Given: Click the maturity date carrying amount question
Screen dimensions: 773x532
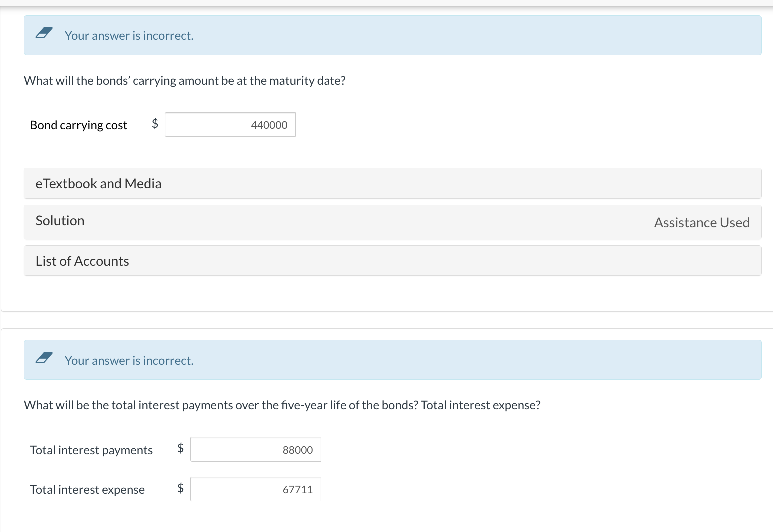Looking at the screenshot, I should [185, 81].
